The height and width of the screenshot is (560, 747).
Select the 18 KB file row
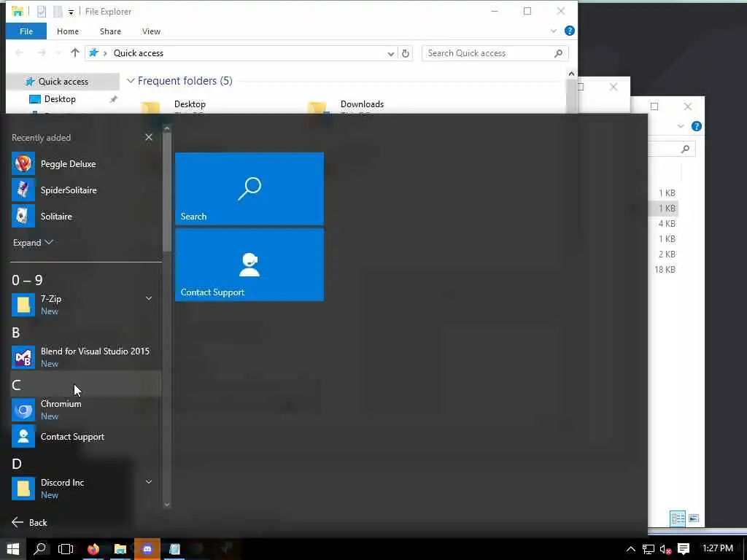point(665,270)
